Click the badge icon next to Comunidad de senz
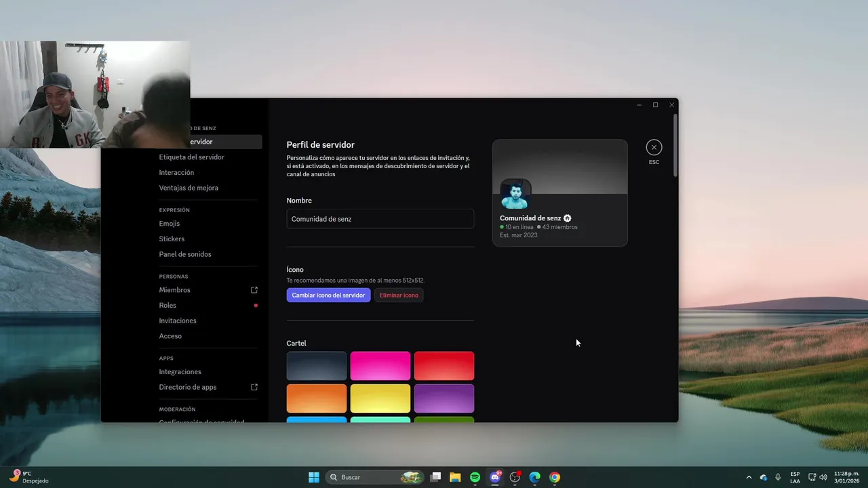This screenshot has height=488, width=868. 568,218
